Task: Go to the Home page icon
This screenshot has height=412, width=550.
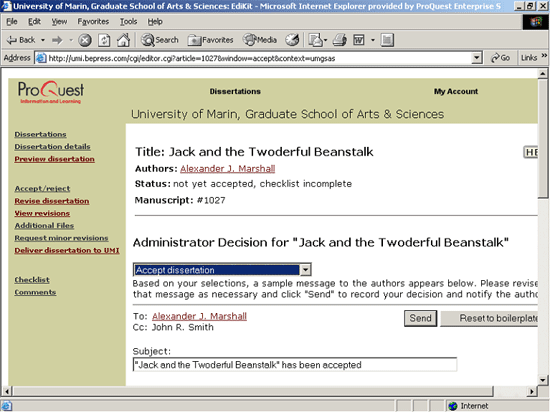Action: [123, 40]
